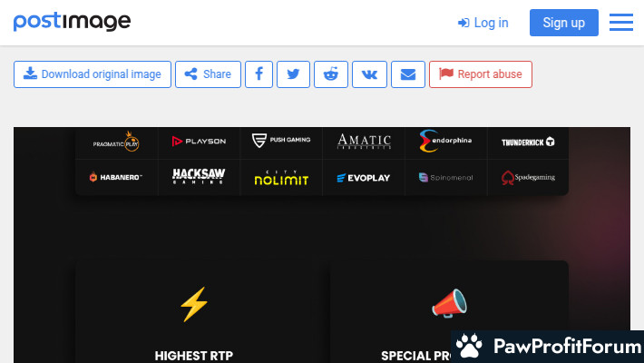This screenshot has height=363, width=644.
Task: Share image on VK
Action: (370, 74)
